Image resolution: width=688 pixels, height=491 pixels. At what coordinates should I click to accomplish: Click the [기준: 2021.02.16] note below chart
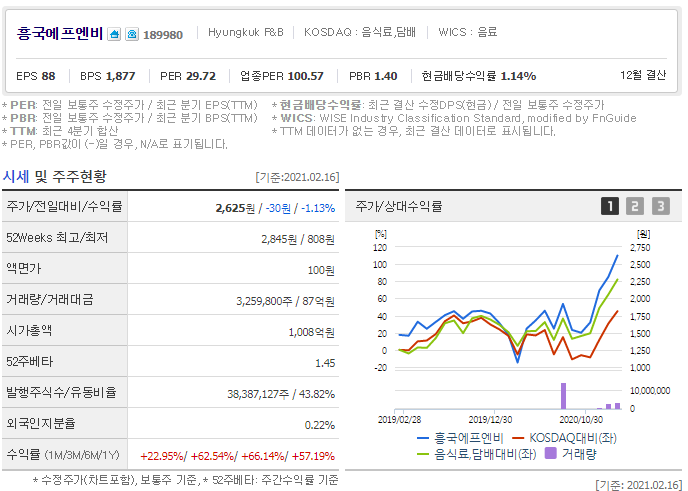639,485
